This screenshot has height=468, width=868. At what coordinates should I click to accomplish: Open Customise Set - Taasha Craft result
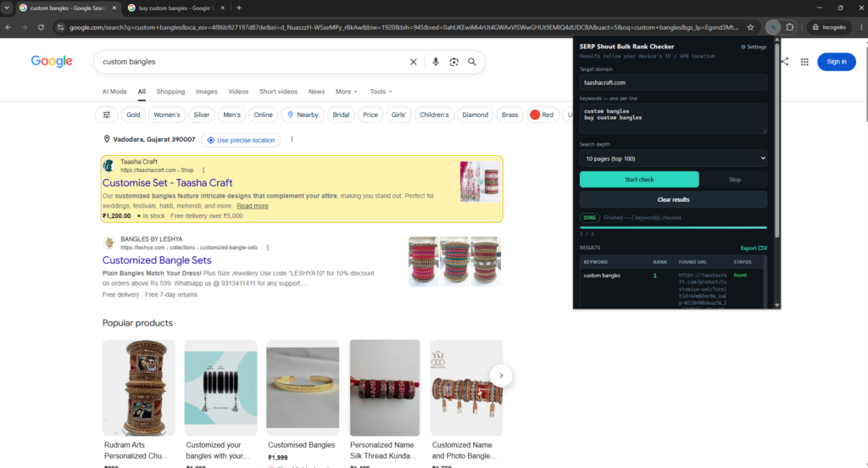pyautogui.click(x=167, y=183)
